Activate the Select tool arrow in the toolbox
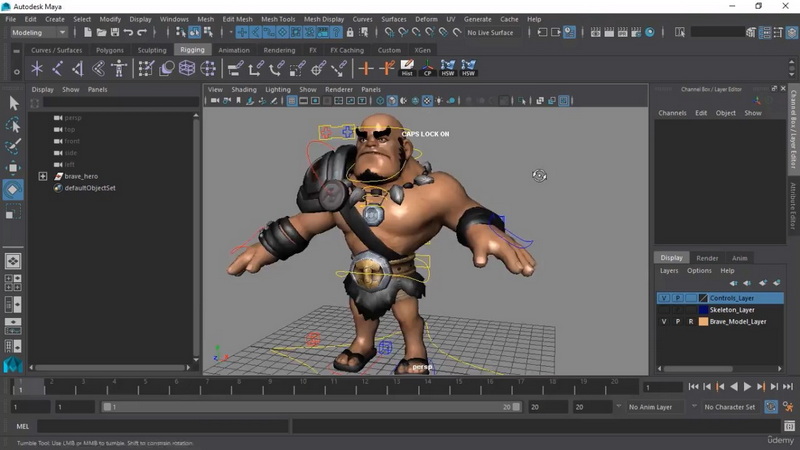The height and width of the screenshot is (450, 800). click(x=13, y=103)
